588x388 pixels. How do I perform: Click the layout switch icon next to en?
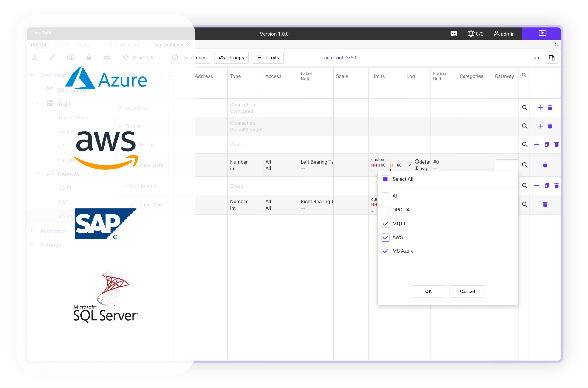pyautogui.click(x=552, y=58)
